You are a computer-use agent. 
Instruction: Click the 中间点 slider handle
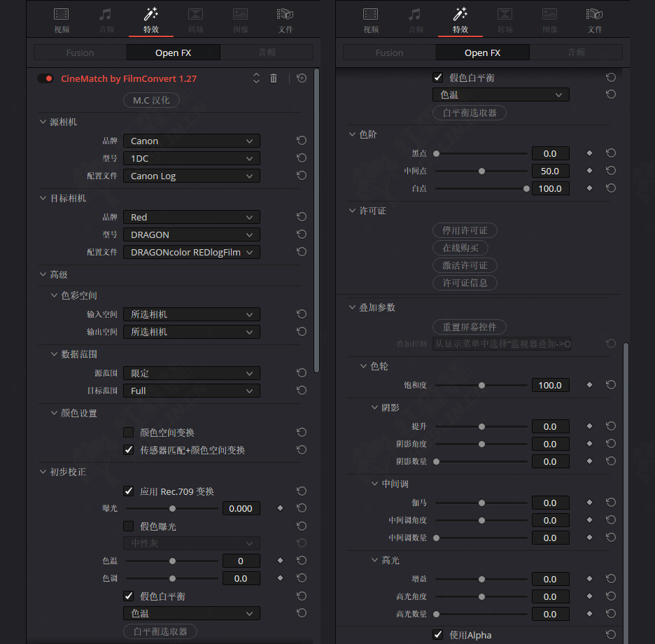tap(481, 171)
